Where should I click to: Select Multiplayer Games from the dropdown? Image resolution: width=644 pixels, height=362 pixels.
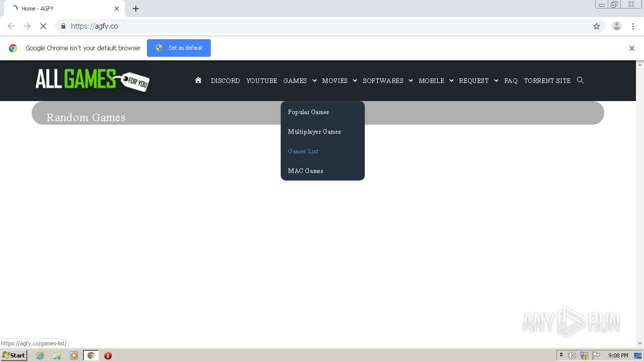tap(314, 132)
